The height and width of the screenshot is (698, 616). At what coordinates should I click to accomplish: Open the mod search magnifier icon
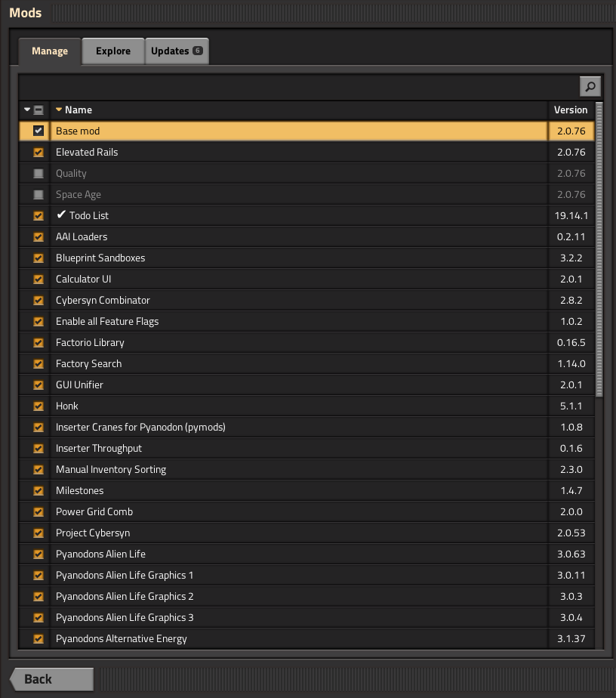(590, 86)
